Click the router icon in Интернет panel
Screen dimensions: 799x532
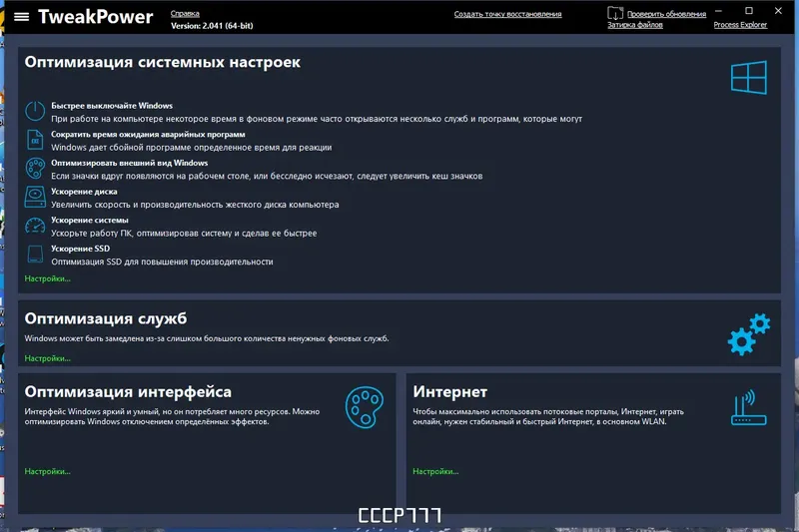click(748, 408)
